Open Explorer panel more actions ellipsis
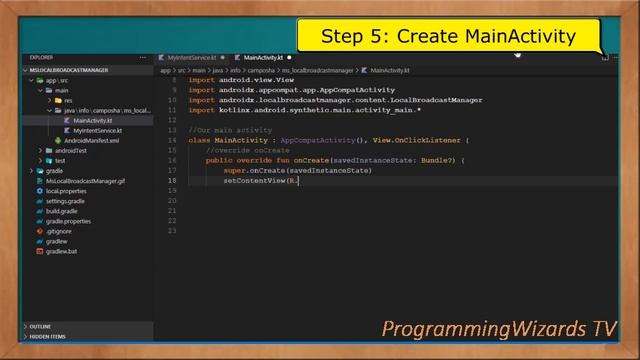This screenshot has height=360, width=640. tap(142, 58)
